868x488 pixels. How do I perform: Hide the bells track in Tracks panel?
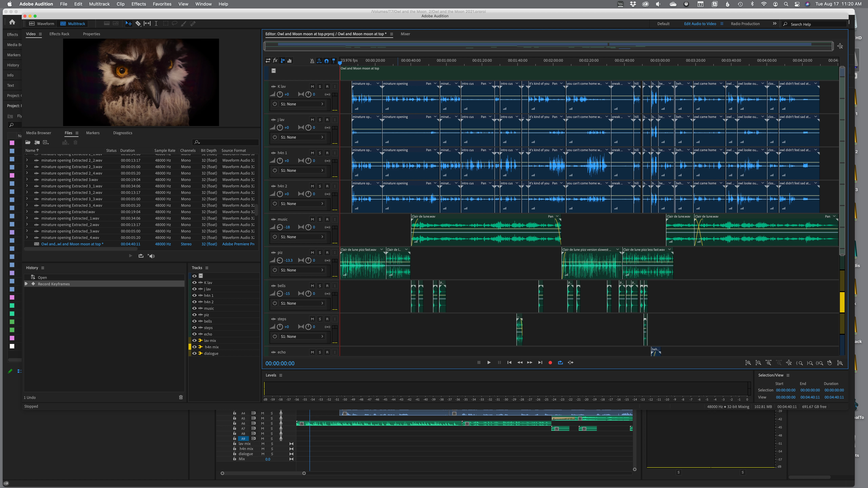pyautogui.click(x=194, y=321)
